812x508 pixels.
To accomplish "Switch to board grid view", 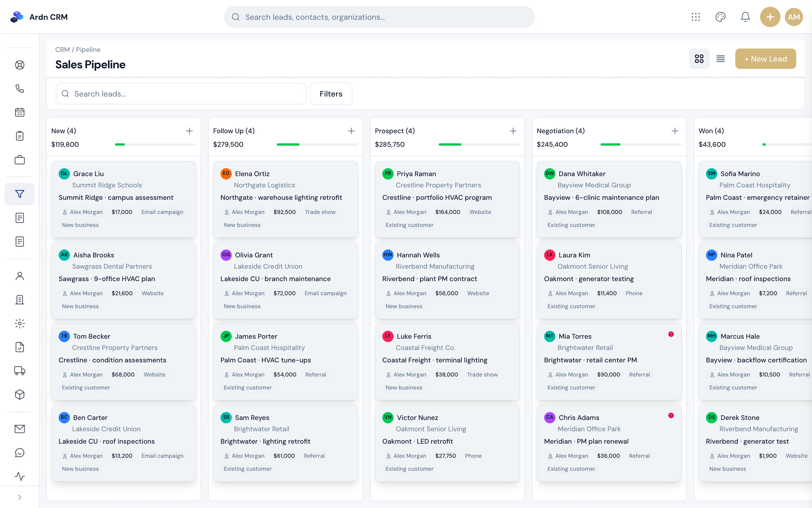I will tap(699, 59).
